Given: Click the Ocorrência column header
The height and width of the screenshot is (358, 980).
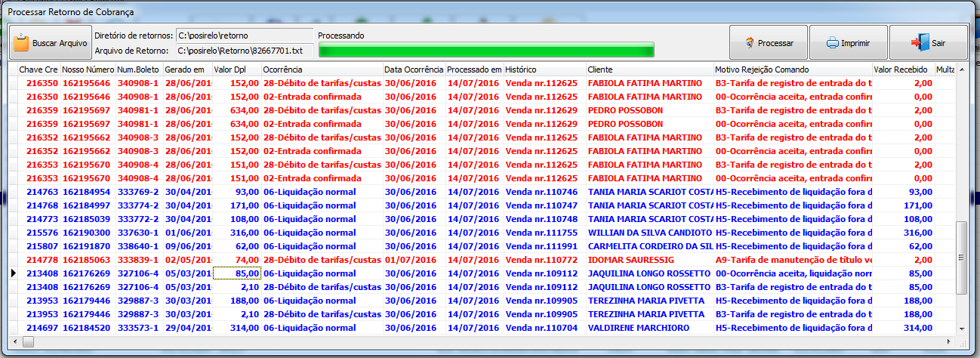Looking at the screenshot, I should (322, 69).
